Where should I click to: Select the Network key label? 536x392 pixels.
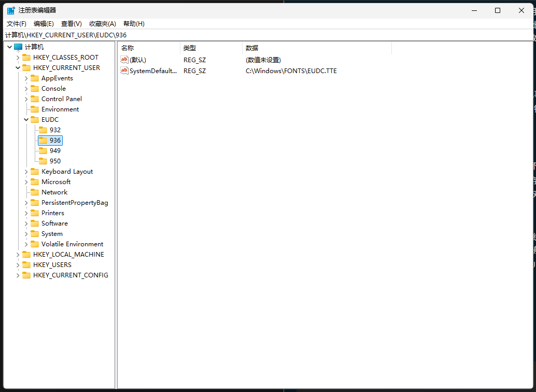[54, 192]
